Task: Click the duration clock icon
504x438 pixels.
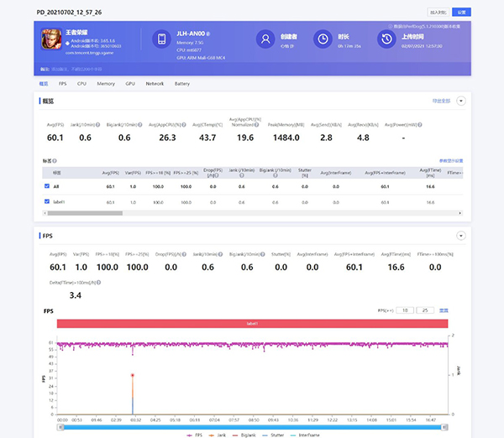Action: pyautogui.click(x=322, y=39)
